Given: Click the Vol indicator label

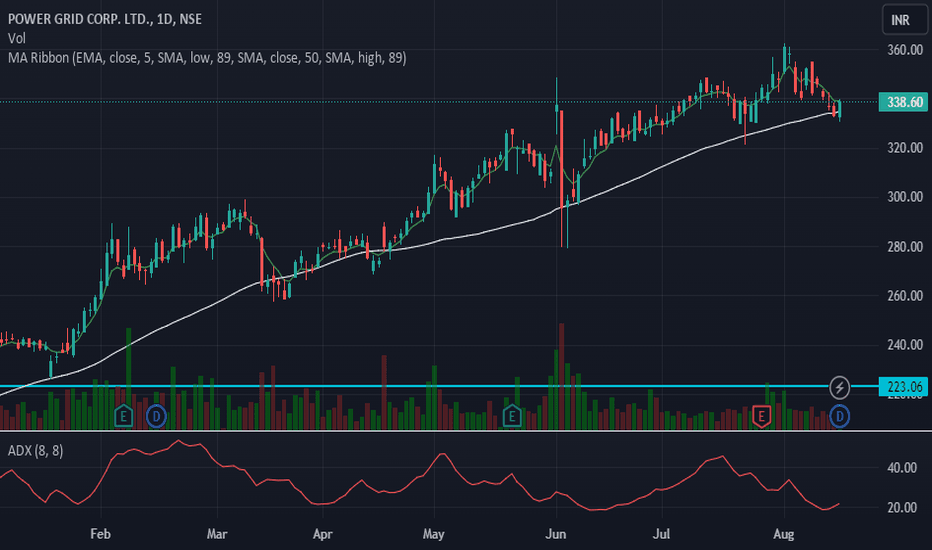Looking at the screenshot, I should click(x=17, y=39).
